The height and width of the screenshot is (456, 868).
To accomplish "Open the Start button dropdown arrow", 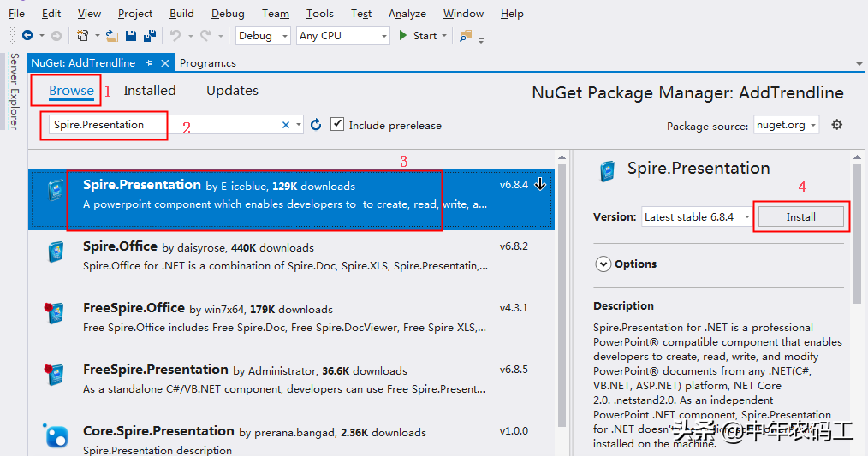I will (x=444, y=36).
